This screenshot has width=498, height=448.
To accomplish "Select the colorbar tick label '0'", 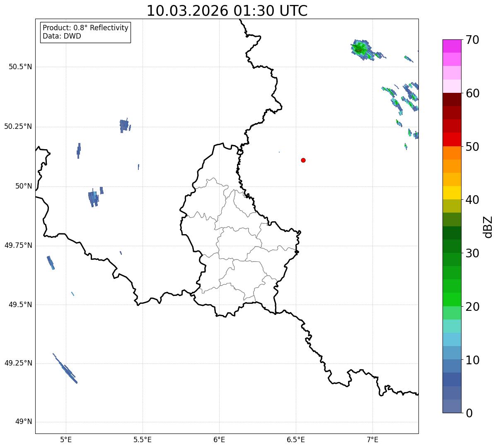I will coord(469,413).
